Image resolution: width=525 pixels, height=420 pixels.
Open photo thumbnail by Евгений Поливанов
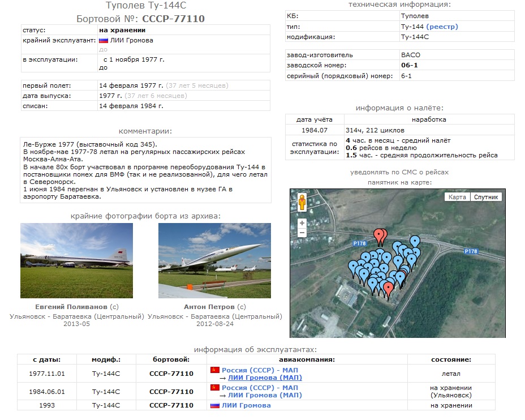(x=76, y=260)
